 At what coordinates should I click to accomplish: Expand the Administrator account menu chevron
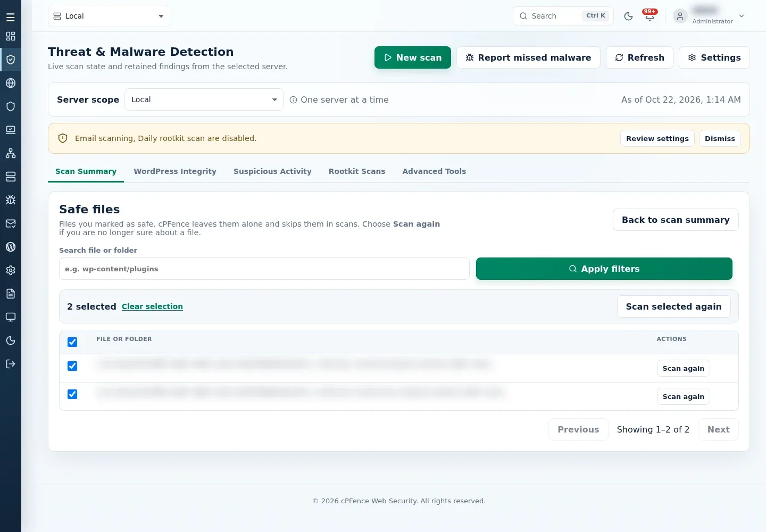click(742, 16)
